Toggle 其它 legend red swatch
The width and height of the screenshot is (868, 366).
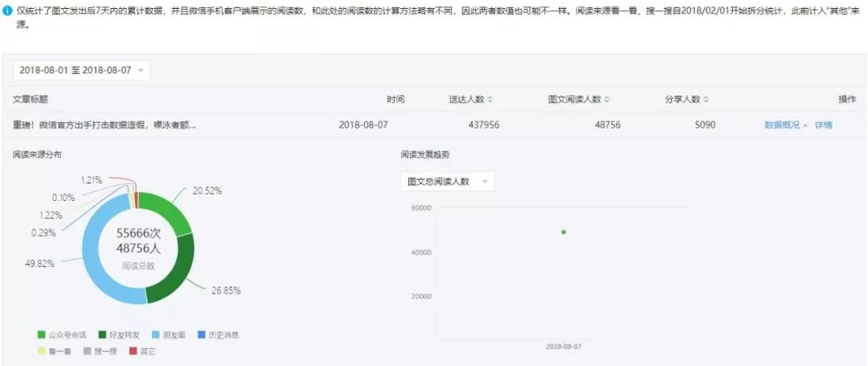click(x=133, y=351)
